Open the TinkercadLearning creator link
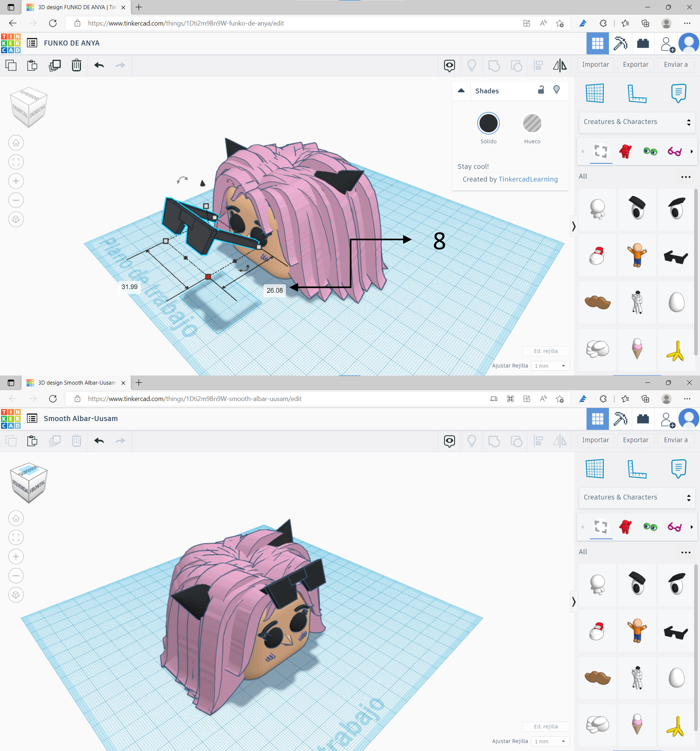 point(528,179)
